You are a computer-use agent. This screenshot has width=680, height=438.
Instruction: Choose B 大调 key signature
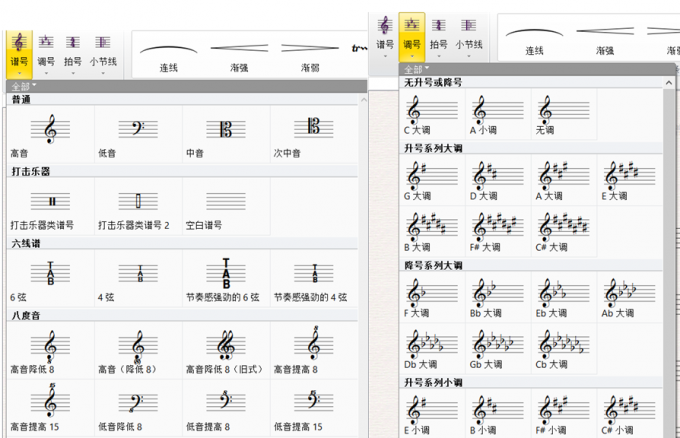432,232
